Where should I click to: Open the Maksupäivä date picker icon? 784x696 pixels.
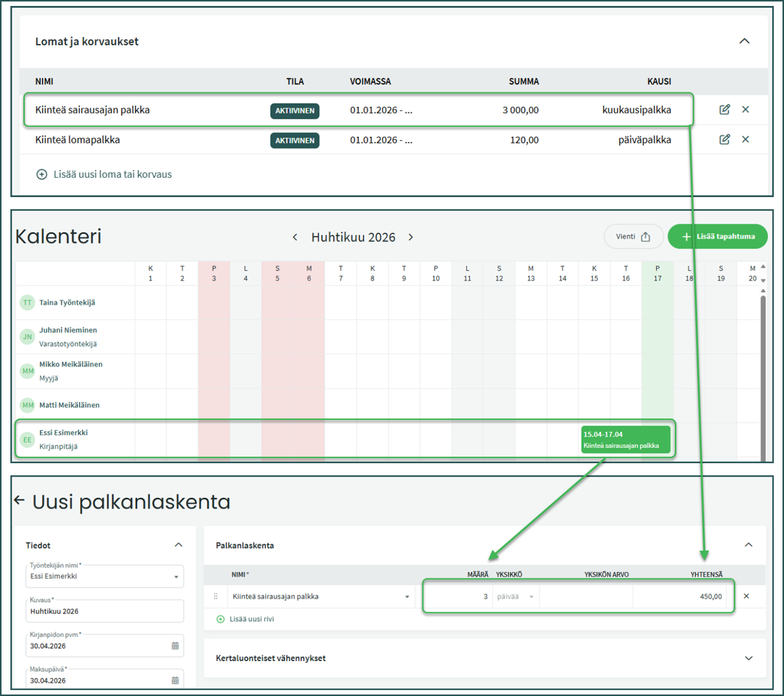[x=175, y=680]
